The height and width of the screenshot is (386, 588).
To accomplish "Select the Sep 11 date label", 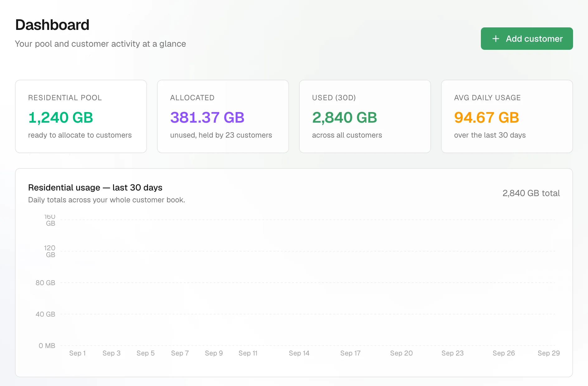I will 248,353.
